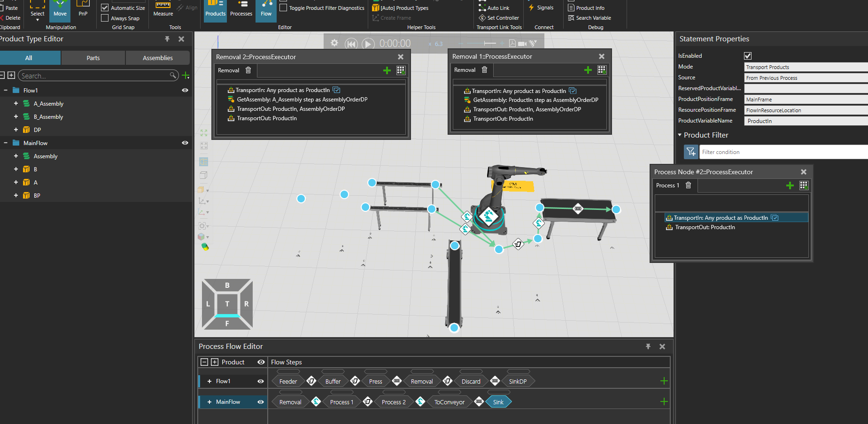Open statement grid in Process Node #2 panel

(804, 185)
